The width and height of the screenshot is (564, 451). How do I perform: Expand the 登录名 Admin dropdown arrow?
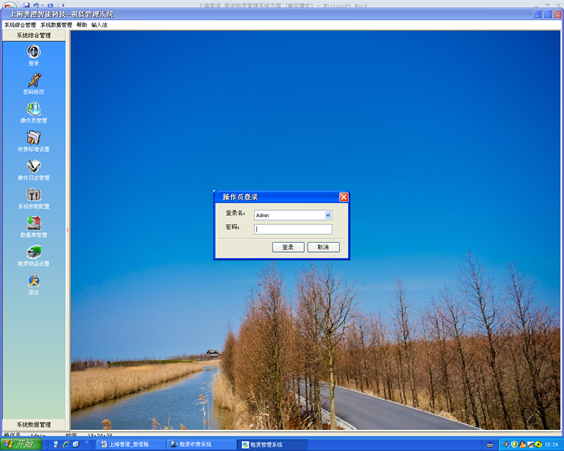click(328, 215)
